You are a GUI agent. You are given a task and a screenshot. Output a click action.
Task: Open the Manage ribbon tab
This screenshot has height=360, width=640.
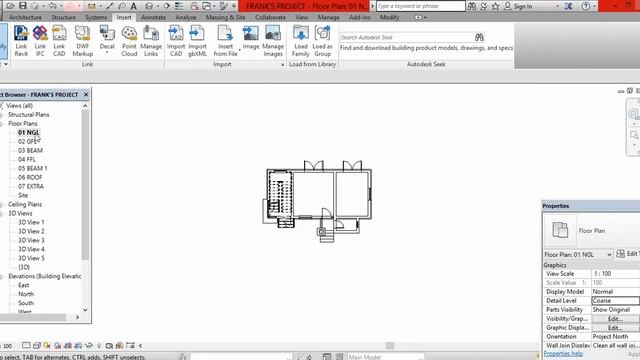[x=329, y=18]
